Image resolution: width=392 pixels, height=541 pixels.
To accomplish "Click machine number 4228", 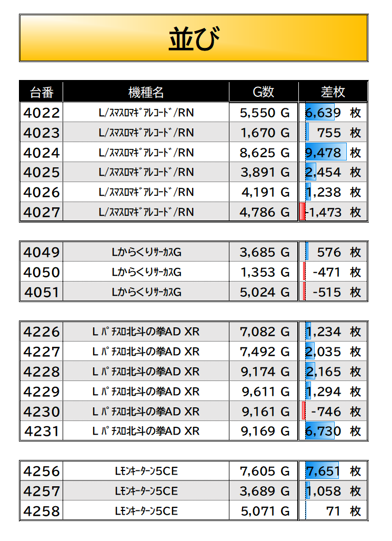I will click(42, 372).
